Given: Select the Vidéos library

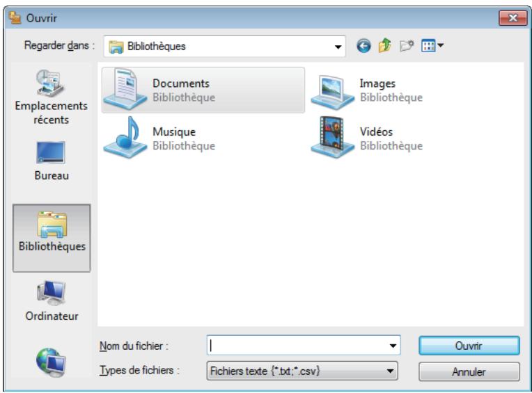Looking at the screenshot, I should tap(367, 138).
